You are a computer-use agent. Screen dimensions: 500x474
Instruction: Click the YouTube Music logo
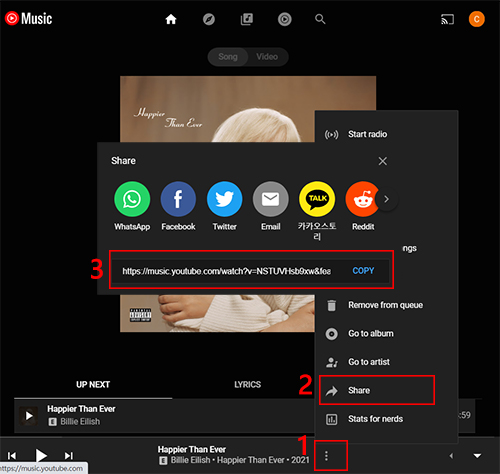click(29, 18)
